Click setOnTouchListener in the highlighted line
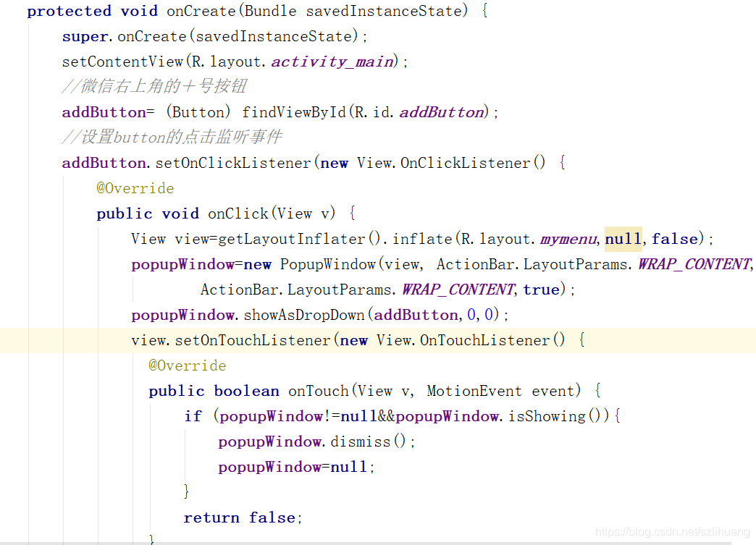 [253, 340]
